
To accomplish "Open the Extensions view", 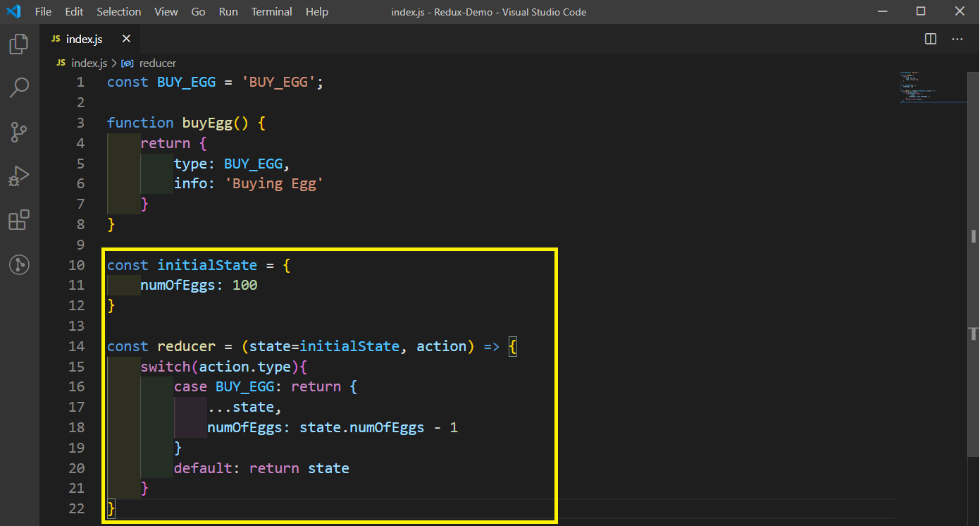I will (x=19, y=221).
